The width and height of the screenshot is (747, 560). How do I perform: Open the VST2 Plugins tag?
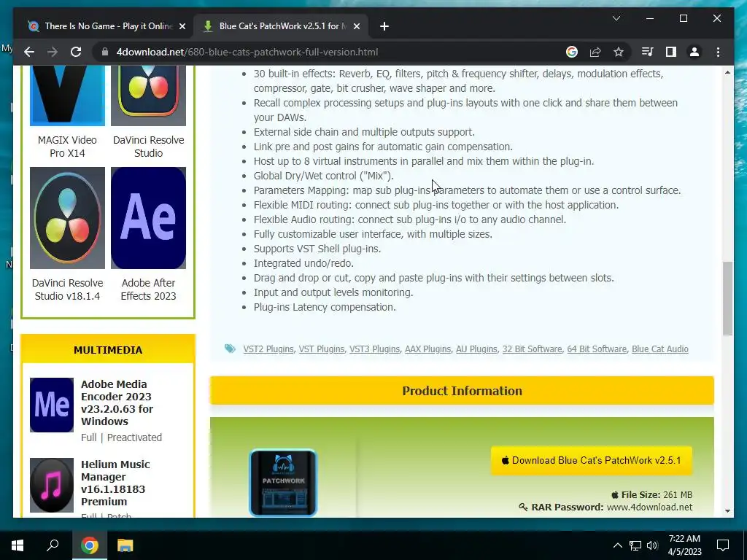[x=268, y=349]
